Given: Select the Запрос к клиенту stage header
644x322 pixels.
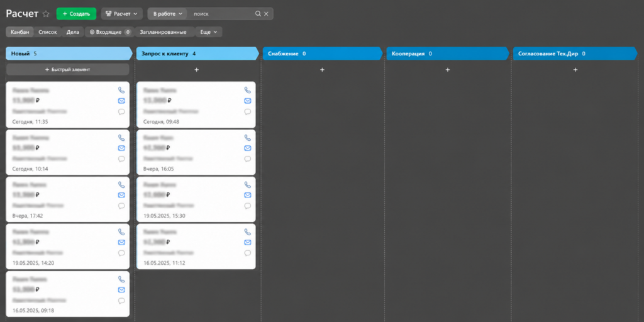Looking at the screenshot, I should pos(198,53).
